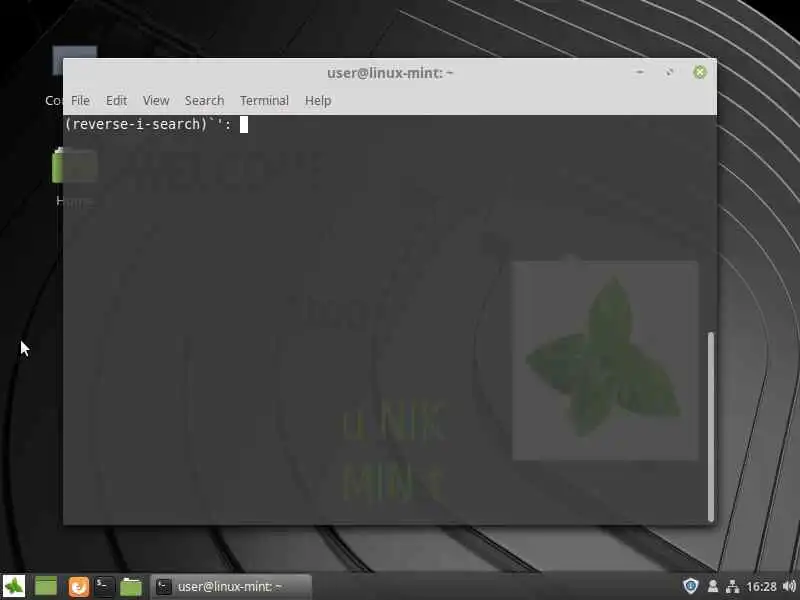This screenshot has width=800, height=600.
Task: Click the Linux Mint start menu icon
Action: pos(14,586)
